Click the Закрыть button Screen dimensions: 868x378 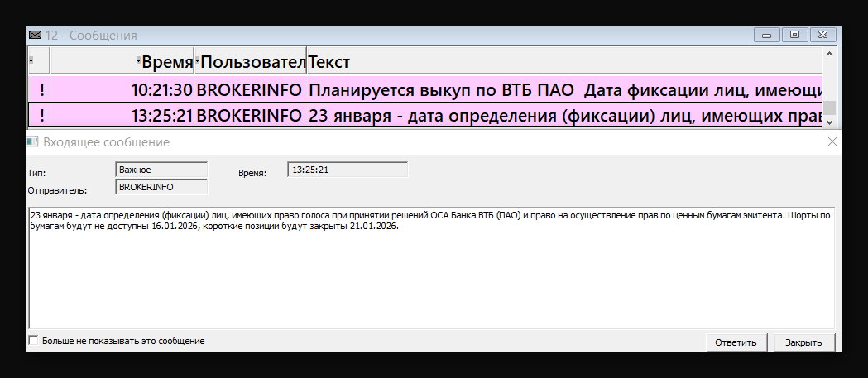(x=803, y=342)
